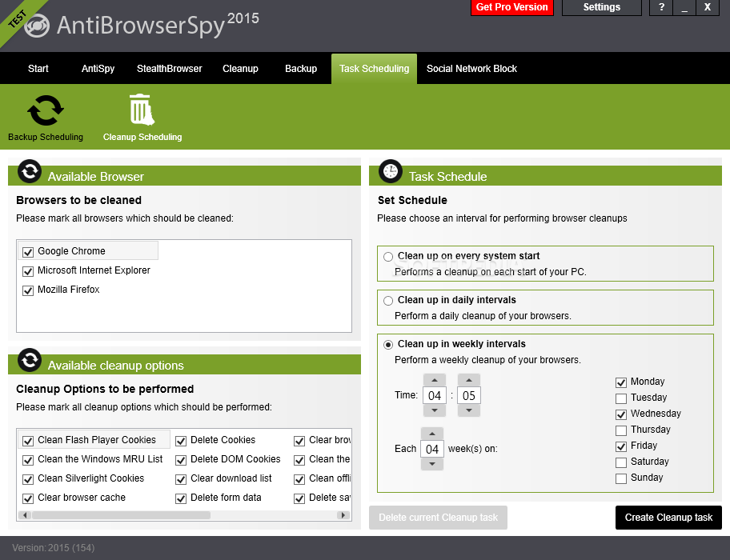The width and height of the screenshot is (730, 560).
Task: Toggle Clear download list option
Action: coord(181,479)
